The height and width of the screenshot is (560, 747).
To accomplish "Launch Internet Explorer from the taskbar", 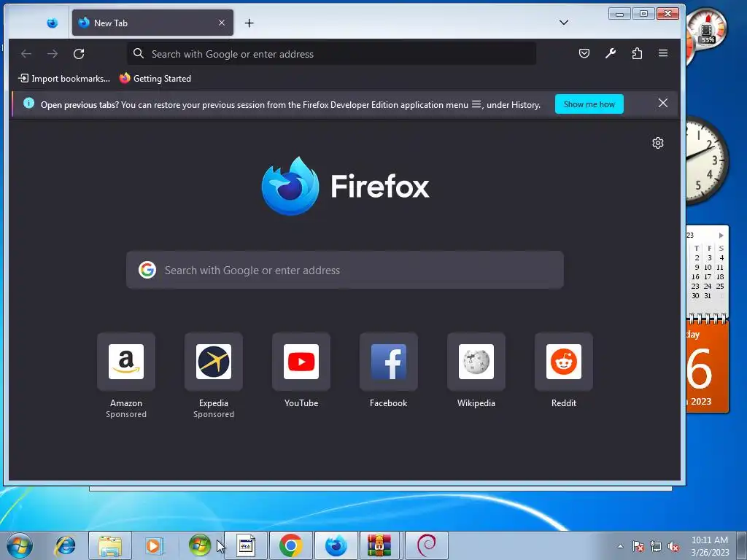I will pos(65,545).
